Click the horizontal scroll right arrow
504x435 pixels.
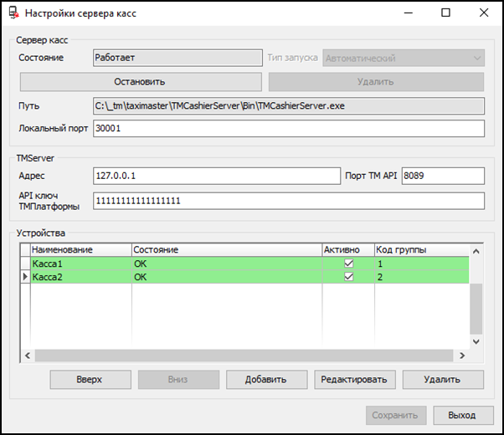point(462,356)
